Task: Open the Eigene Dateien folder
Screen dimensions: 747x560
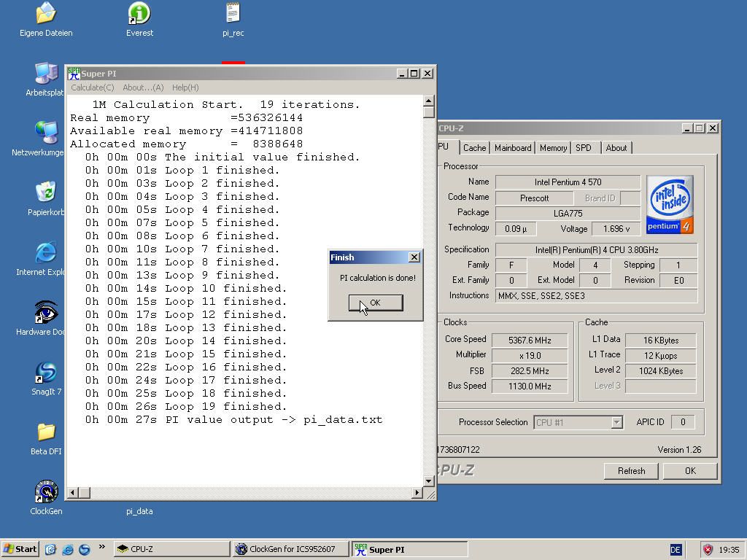Action: [46, 13]
